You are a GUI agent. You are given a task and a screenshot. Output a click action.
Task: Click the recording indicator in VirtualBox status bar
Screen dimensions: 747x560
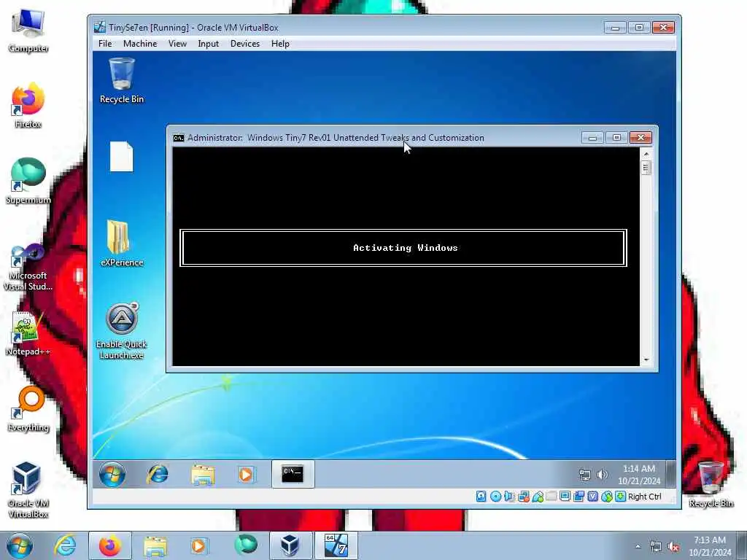(x=578, y=497)
